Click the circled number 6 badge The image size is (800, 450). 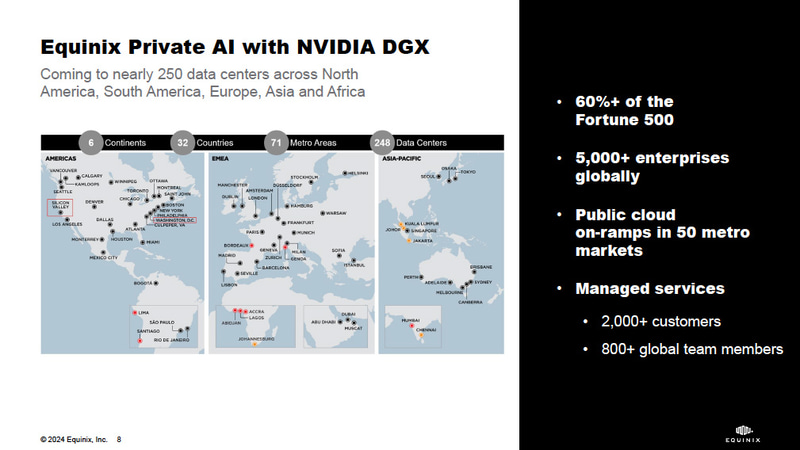click(x=91, y=142)
